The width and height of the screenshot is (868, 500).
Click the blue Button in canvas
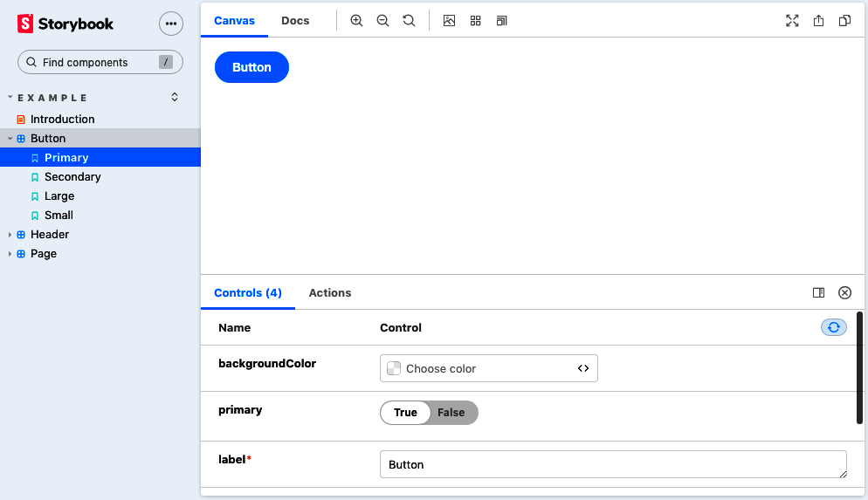(251, 67)
